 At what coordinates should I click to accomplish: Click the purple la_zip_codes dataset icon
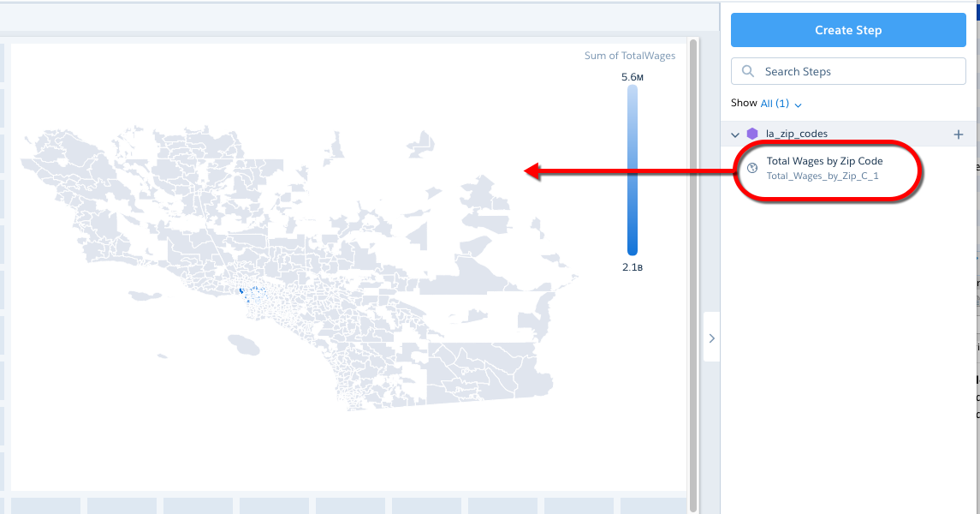click(x=752, y=134)
